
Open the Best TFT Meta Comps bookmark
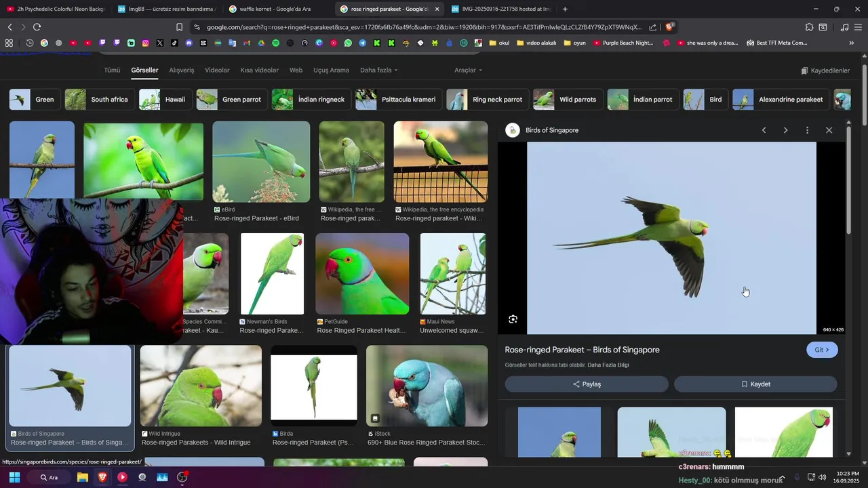(x=776, y=43)
